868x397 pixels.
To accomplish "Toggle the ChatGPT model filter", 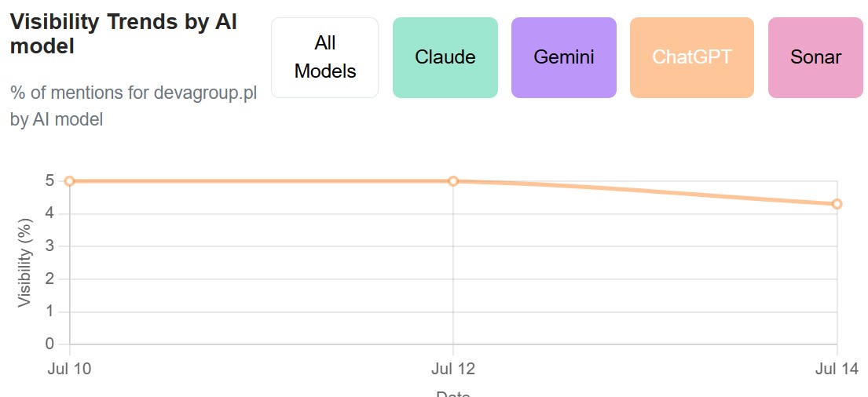I will pyautogui.click(x=692, y=57).
